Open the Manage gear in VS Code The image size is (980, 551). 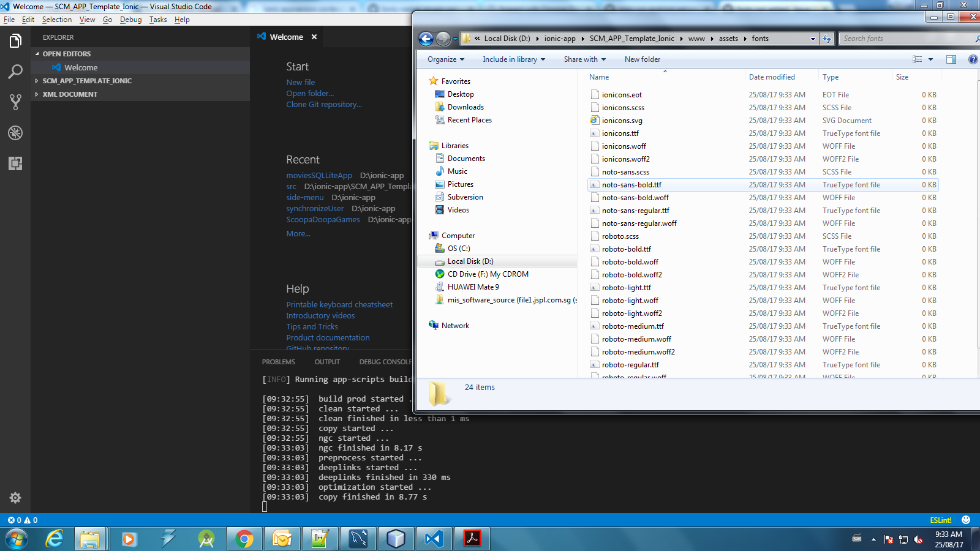coord(15,498)
